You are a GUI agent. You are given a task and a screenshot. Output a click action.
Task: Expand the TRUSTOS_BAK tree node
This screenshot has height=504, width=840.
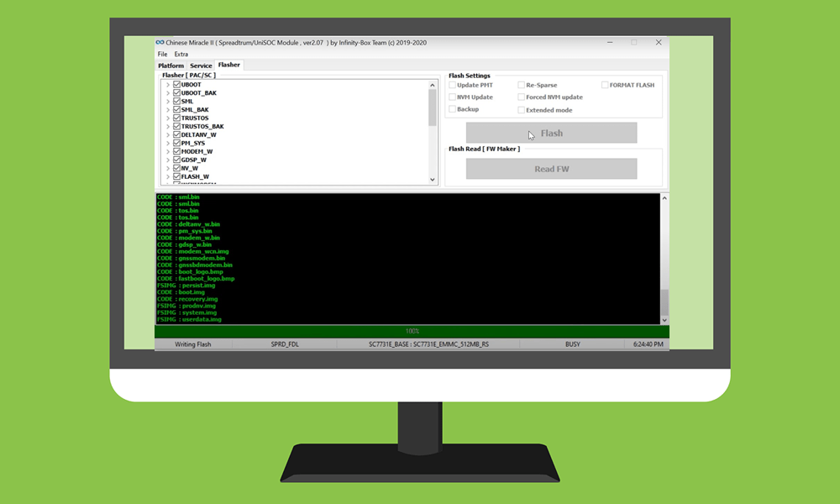[168, 126]
